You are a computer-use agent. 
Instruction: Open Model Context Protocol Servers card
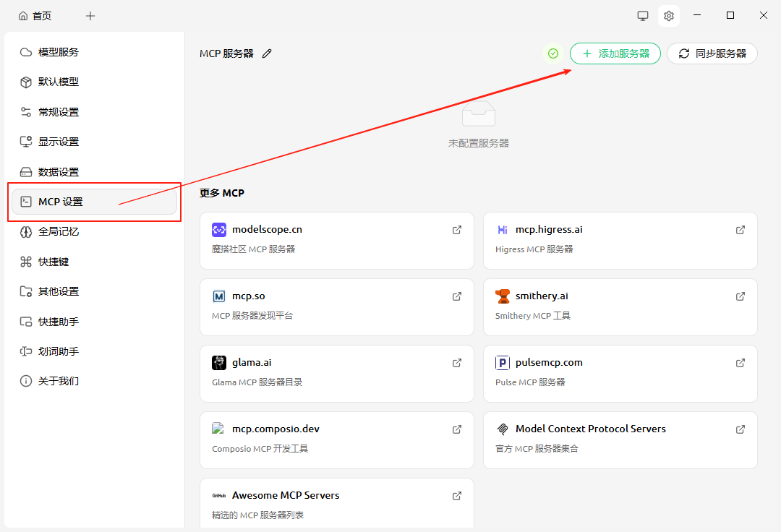(620, 440)
